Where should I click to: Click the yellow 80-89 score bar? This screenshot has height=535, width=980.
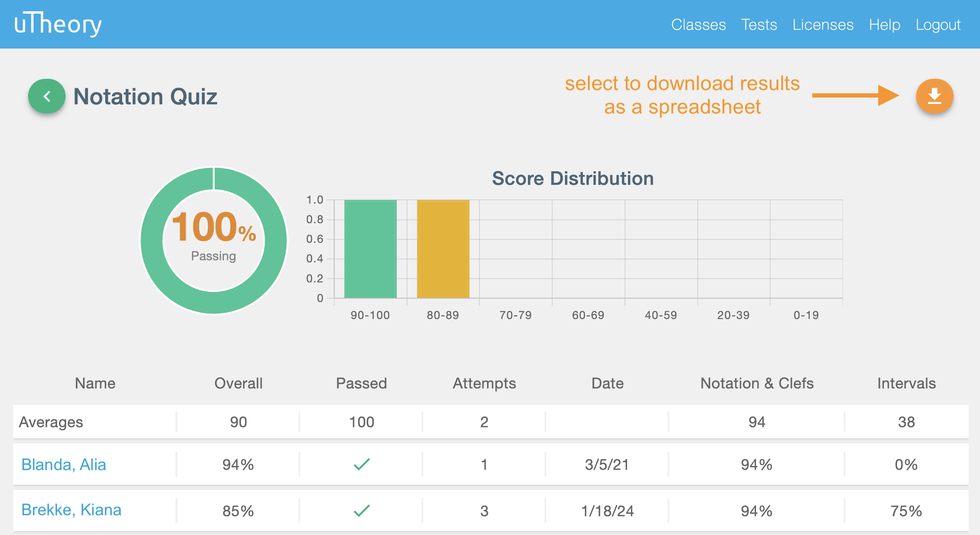click(443, 249)
